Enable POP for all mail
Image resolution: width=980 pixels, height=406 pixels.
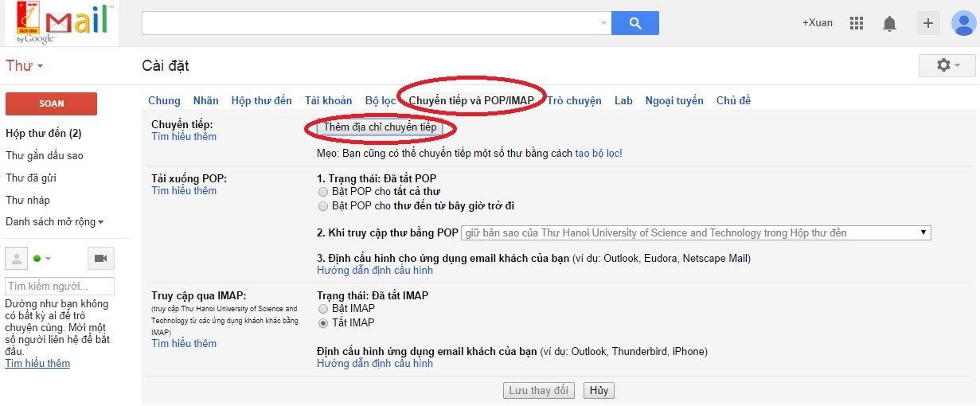(x=322, y=192)
